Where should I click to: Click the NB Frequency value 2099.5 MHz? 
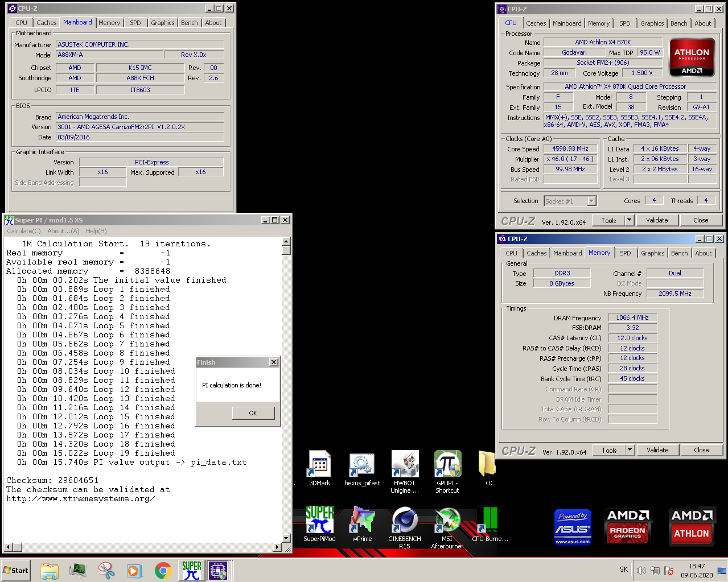click(x=675, y=294)
